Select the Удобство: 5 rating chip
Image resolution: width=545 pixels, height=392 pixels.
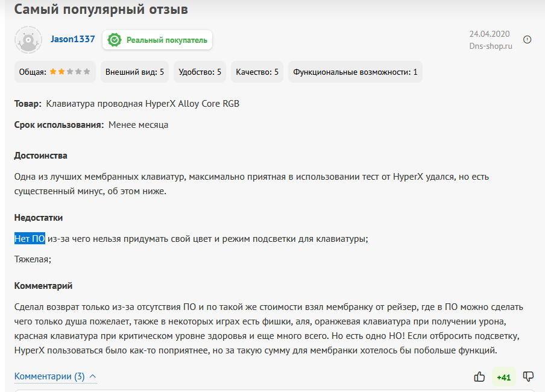[x=200, y=72]
